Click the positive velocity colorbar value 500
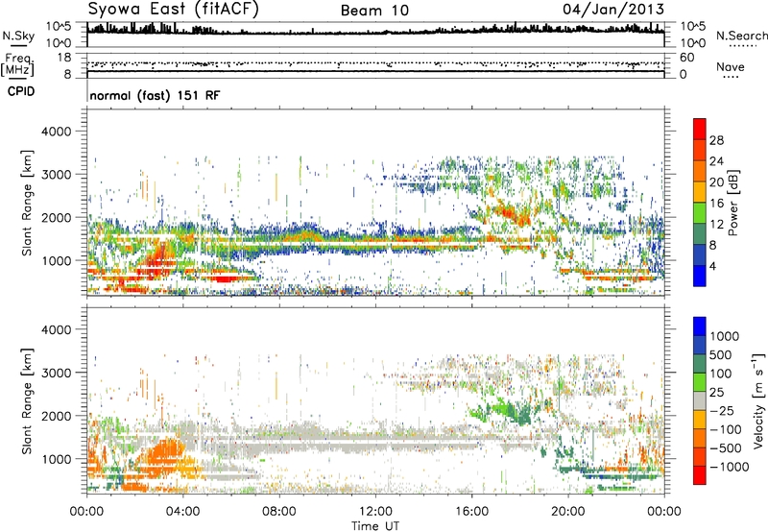768x532 pixels. (x=721, y=354)
